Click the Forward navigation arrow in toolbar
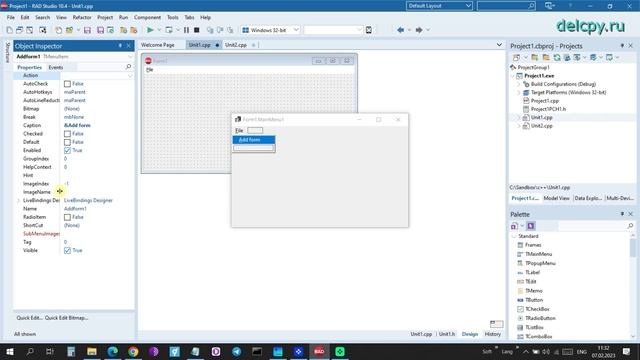This screenshot has width=640, height=360. (419, 30)
